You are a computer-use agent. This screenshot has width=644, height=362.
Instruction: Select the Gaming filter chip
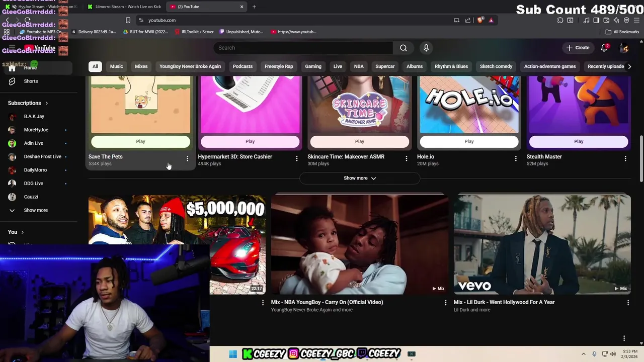pos(313,66)
